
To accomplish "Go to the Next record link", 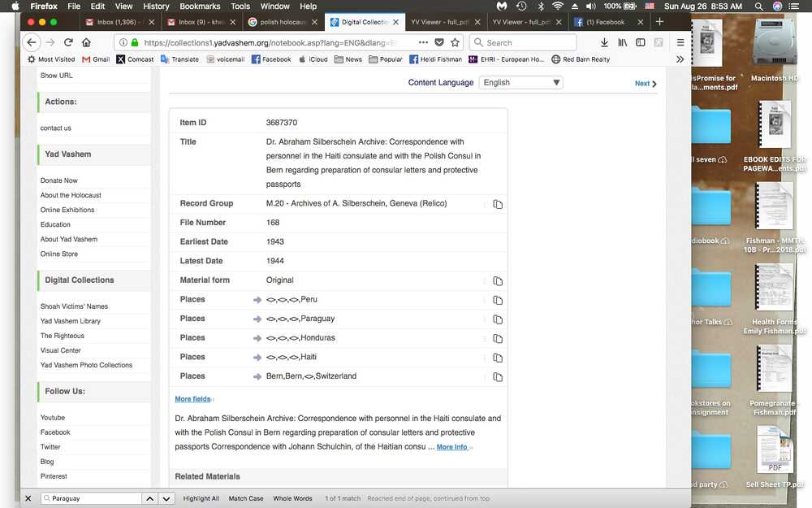I will (646, 83).
